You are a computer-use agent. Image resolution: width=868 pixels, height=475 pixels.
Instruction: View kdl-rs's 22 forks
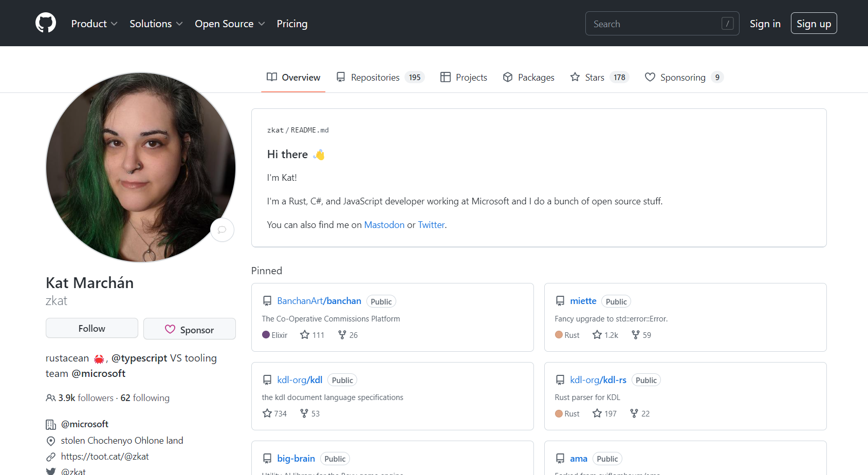(x=640, y=413)
